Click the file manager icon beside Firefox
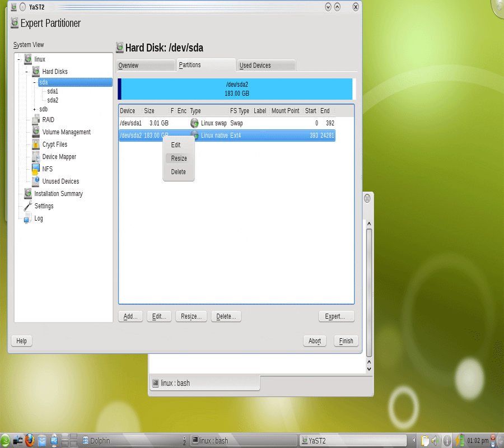 pos(42,441)
